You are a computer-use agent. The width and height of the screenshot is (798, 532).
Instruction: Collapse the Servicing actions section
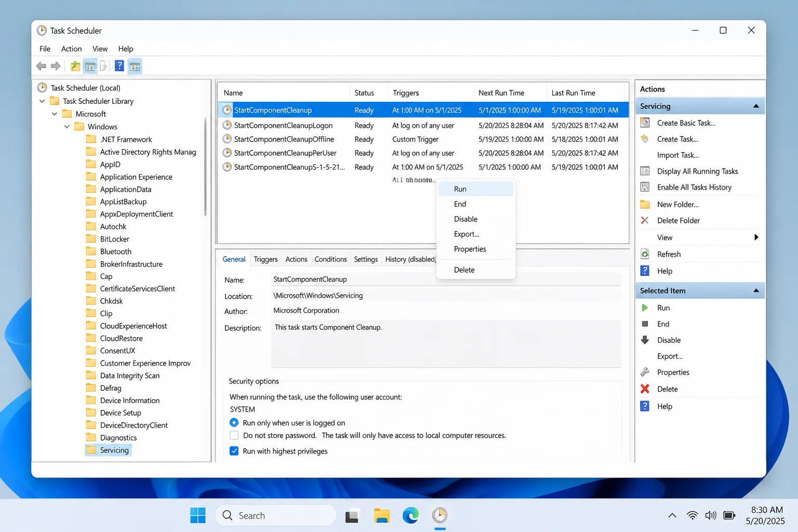coord(756,106)
